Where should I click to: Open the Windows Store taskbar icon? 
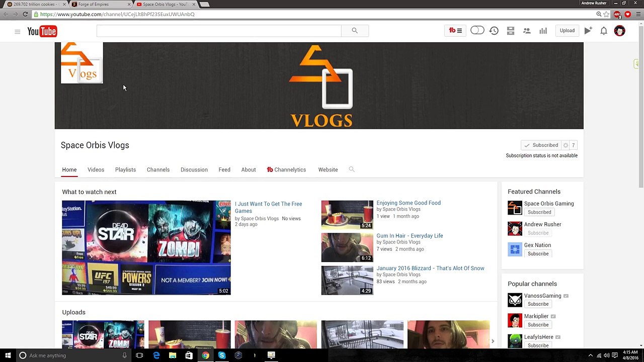(x=189, y=355)
